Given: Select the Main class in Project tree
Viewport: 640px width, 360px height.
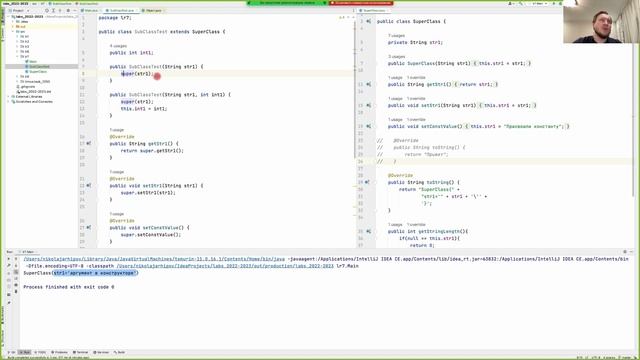Looking at the screenshot, I should point(31,61).
